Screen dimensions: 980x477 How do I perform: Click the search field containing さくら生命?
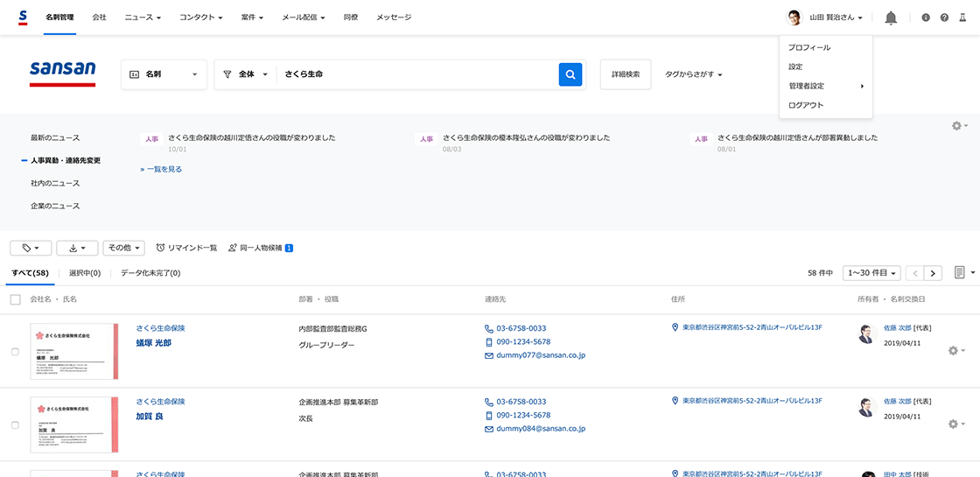click(417, 74)
